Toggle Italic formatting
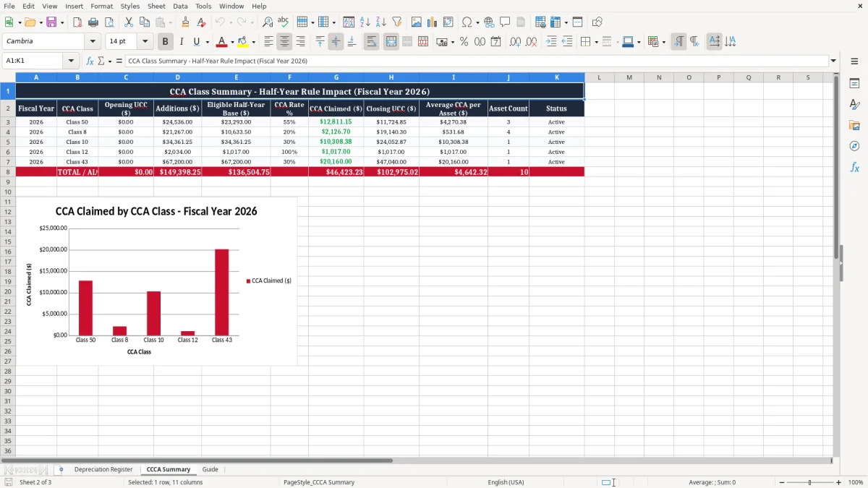This screenshot has width=868, height=488. point(182,42)
